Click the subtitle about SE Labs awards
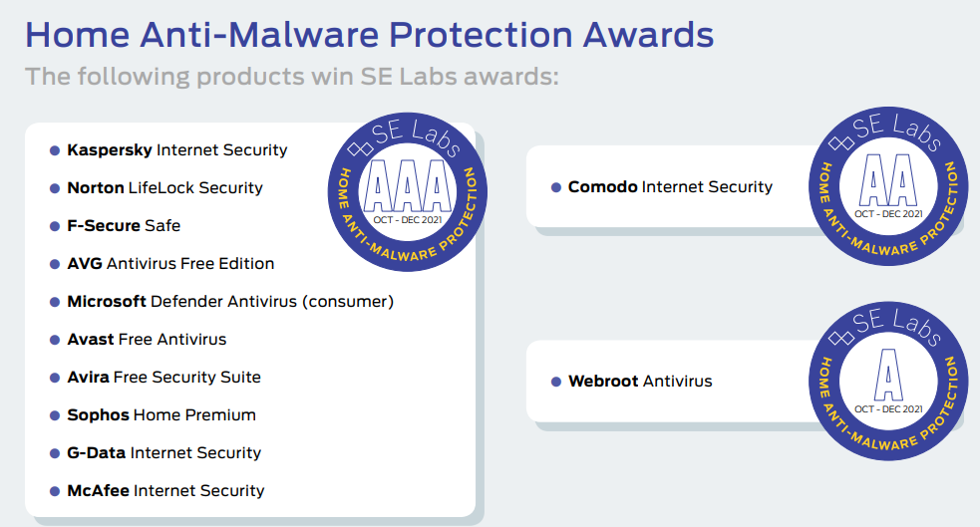This screenshot has height=527, width=980. pyautogui.click(x=290, y=77)
